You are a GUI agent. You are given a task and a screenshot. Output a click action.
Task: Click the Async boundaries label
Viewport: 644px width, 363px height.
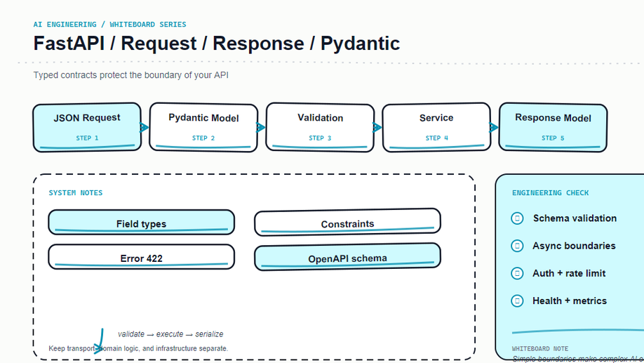point(574,246)
